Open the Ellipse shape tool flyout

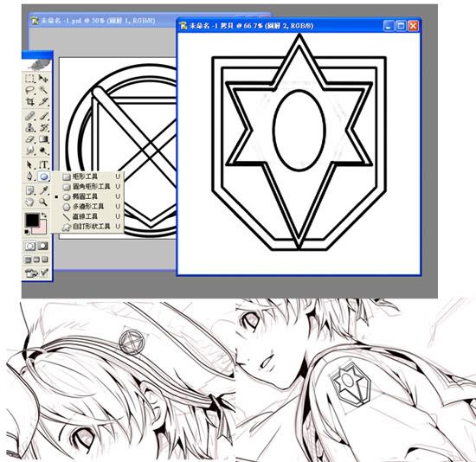43,176
